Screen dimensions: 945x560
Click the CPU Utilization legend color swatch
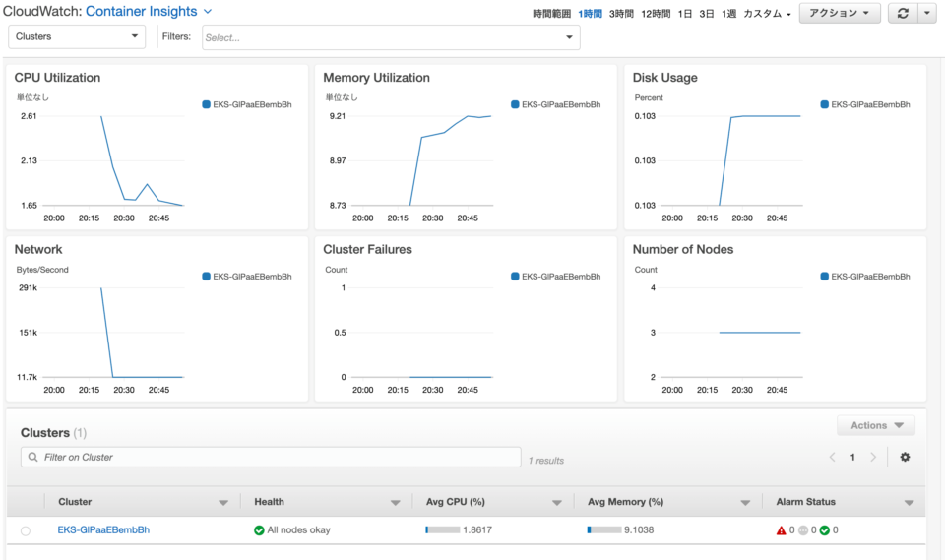click(206, 104)
